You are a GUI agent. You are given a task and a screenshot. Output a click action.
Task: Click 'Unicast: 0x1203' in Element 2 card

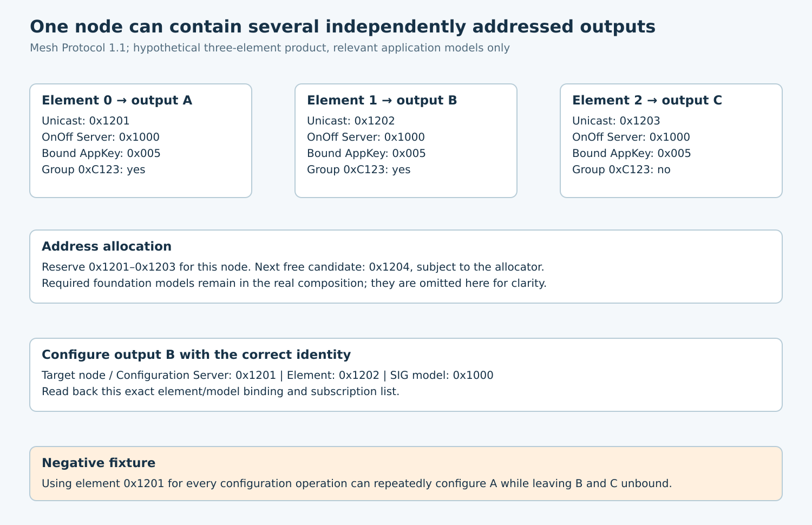tap(616, 121)
